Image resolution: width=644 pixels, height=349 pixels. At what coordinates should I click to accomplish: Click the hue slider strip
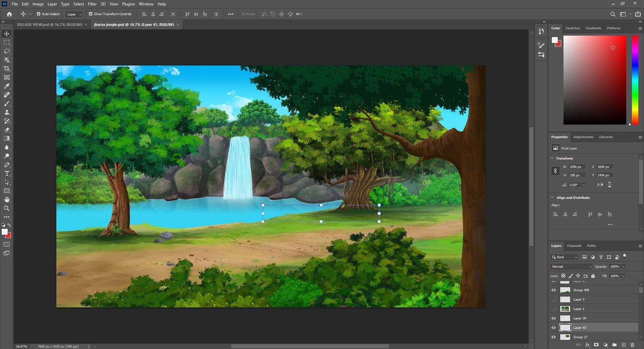coord(635,80)
